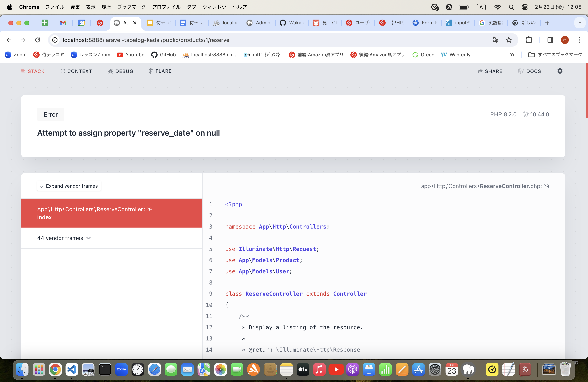Image resolution: width=588 pixels, height=382 pixels.
Task: Click the Chrome profile avatar
Action: (565, 40)
